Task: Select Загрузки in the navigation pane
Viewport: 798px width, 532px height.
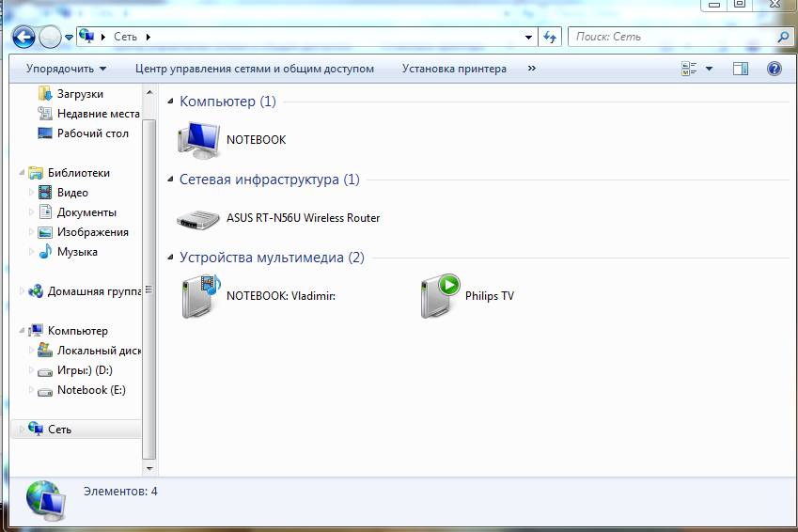Action: pos(80,94)
